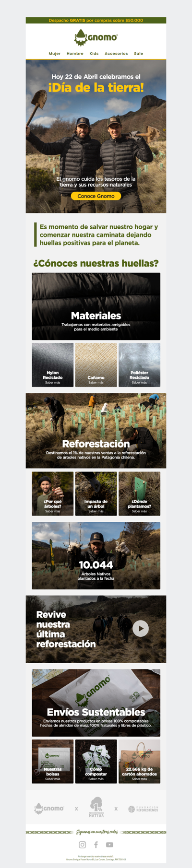The width and height of the screenshot is (192, 868).
Task: Click the 'Despacho GRATIS' top banner
Action: pos(96,21)
